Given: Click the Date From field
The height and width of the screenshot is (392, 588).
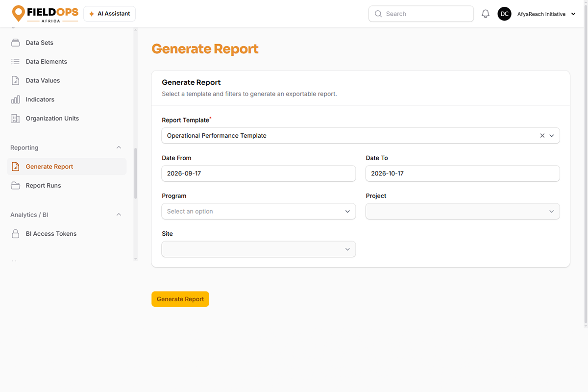Looking at the screenshot, I should click(259, 173).
